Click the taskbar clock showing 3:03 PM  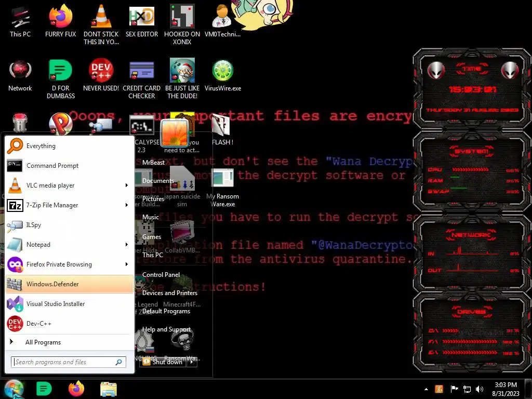coord(506,389)
